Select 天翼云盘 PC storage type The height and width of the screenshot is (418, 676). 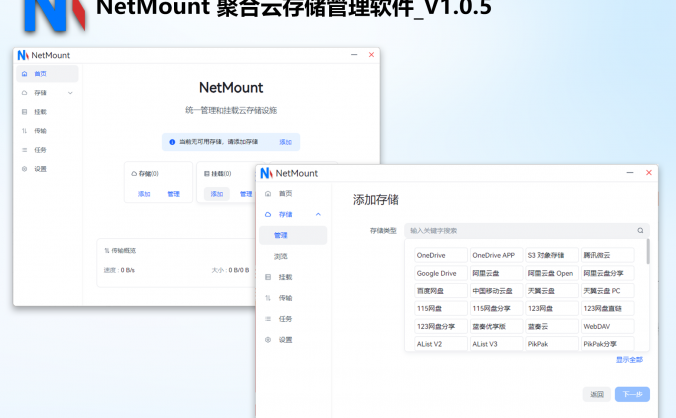tap(607, 291)
